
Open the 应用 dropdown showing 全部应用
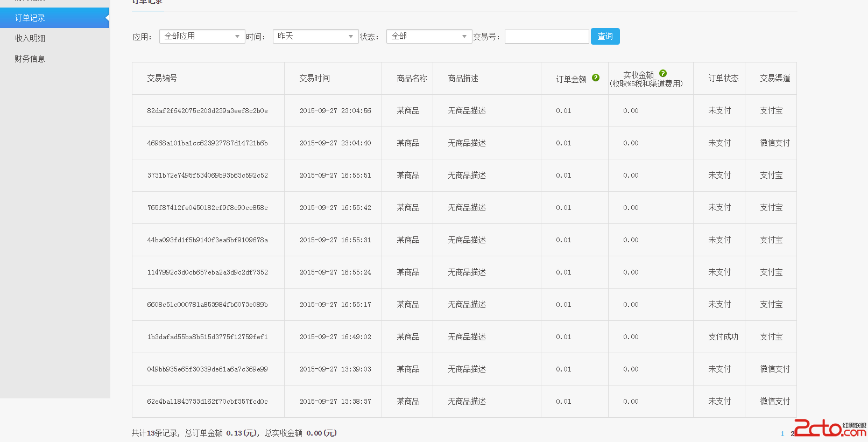pyautogui.click(x=202, y=36)
